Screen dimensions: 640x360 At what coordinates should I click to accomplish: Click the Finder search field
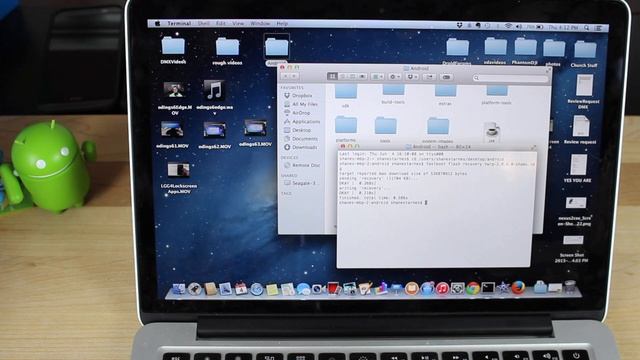point(510,78)
